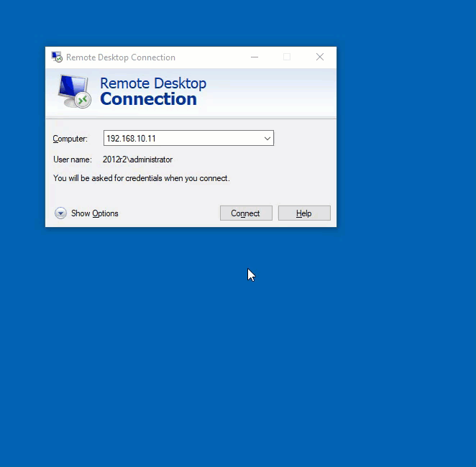This screenshot has height=467, width=476.
Task: Select the 192.168.10.11 address text
Action: point(131,139)
